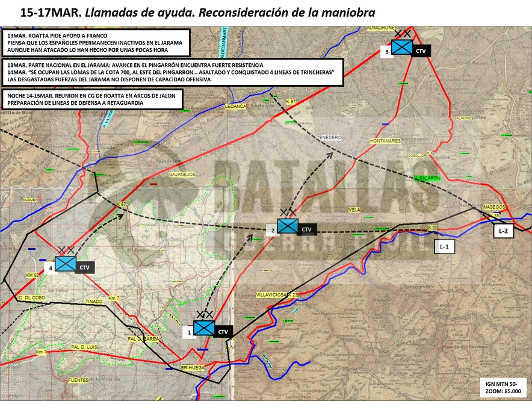Select the IGN MTN 50 zoom legend box
Image resolution: width=532 pixels, height=401 pixels.
tap(503, 387)
